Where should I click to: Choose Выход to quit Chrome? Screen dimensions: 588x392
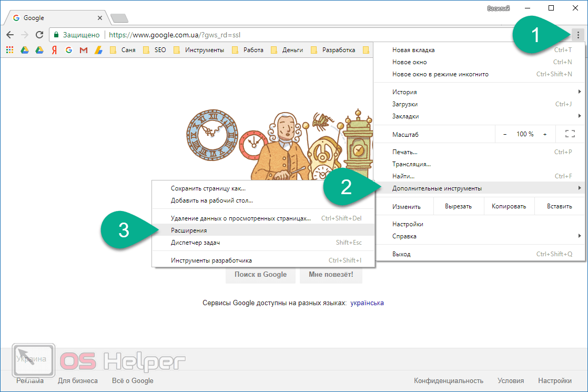(479, 254)
